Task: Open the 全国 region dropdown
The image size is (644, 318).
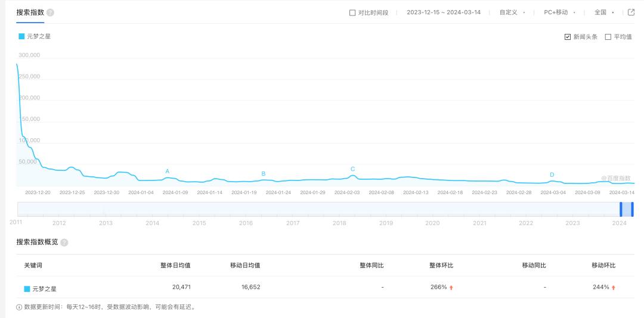Action: 604,13
